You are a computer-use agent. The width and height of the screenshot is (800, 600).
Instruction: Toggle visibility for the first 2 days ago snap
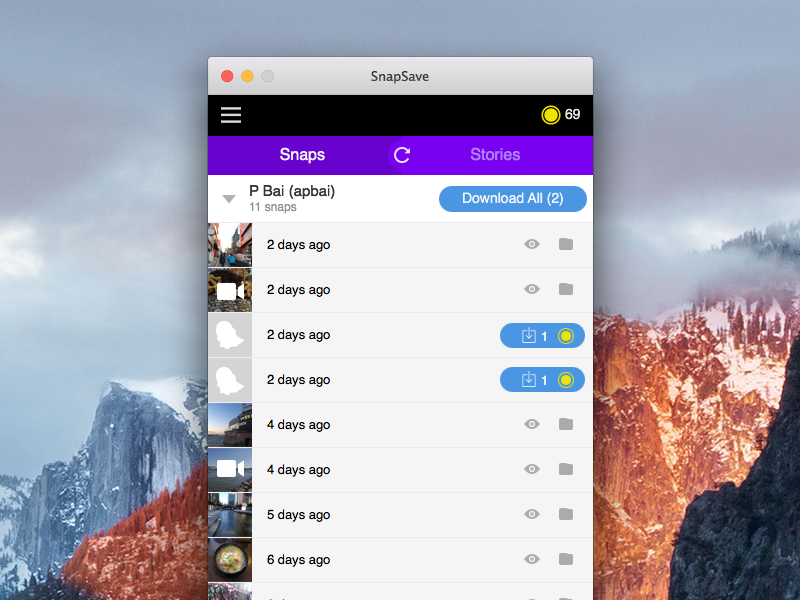click(532, 244)
